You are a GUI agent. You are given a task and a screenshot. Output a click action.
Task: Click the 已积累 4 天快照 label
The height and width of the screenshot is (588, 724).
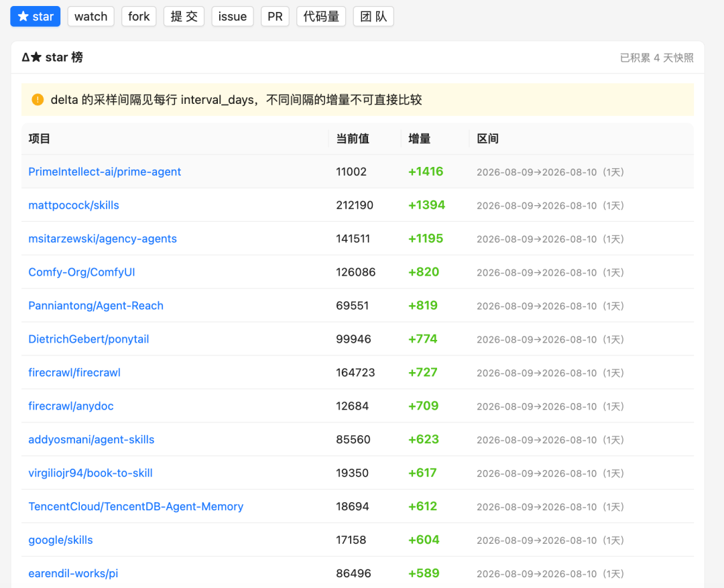pyautogui.click(x=656, y=58)
